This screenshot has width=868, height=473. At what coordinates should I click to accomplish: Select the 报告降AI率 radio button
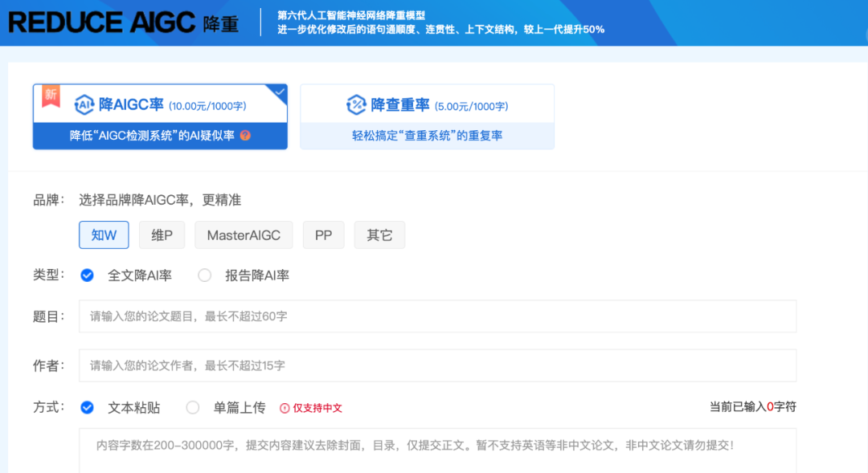204,275
